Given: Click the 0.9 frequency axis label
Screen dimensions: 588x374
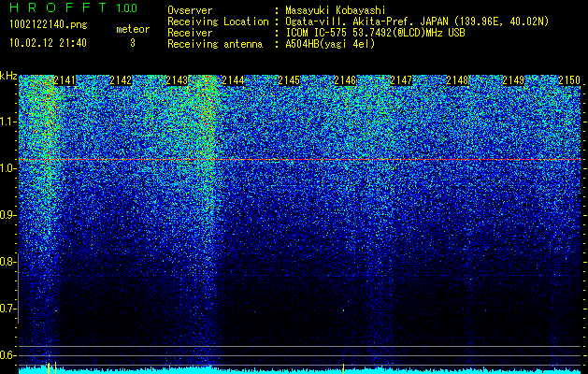Looking at the screenshot, I should click(7, 215).
